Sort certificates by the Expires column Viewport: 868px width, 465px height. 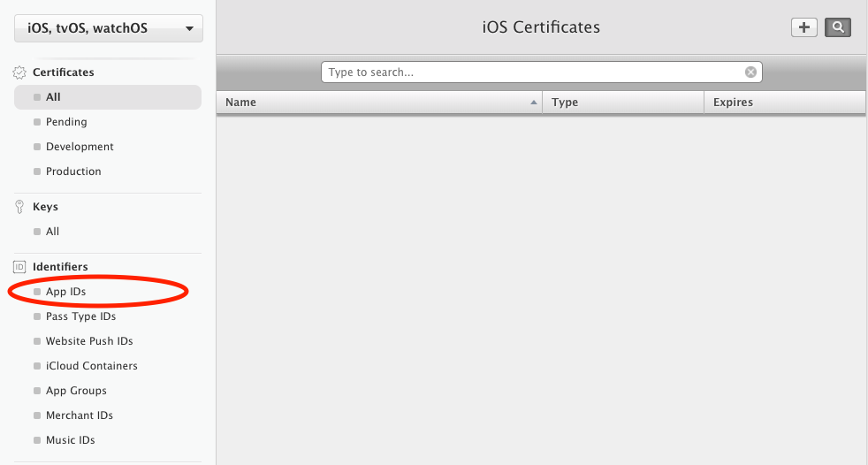[x=785, y=103]
